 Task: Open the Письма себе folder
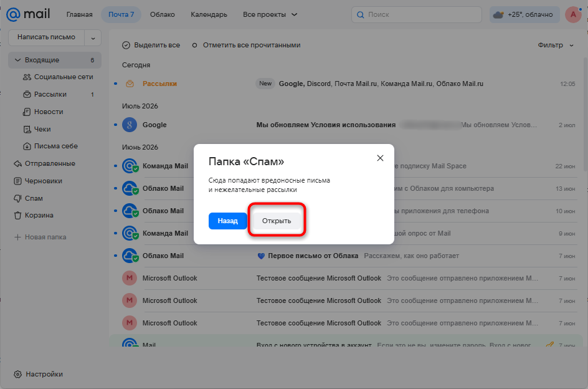(x=50, y=146)
